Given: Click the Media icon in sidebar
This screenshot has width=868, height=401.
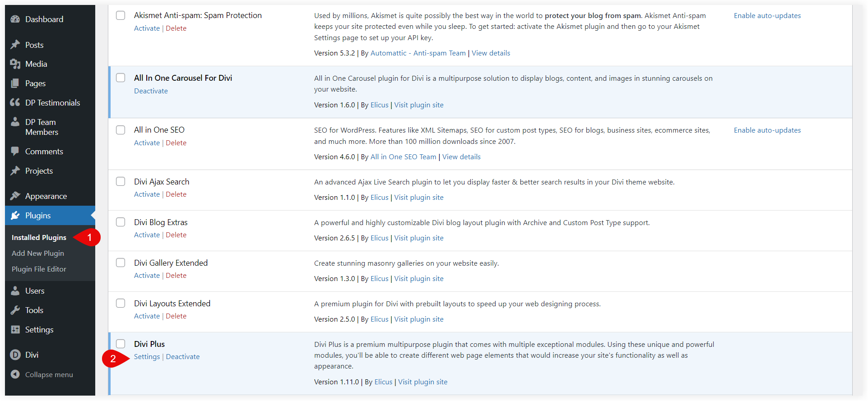Looking at the screenshot, I should pyautogui.click(x=15, y=64).
